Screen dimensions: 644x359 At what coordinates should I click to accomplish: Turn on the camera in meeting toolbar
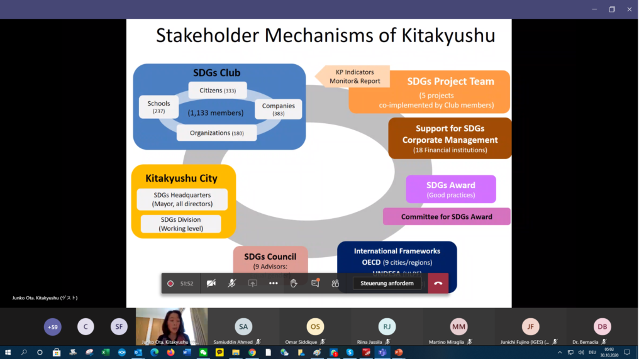click(x=211, y=284)
